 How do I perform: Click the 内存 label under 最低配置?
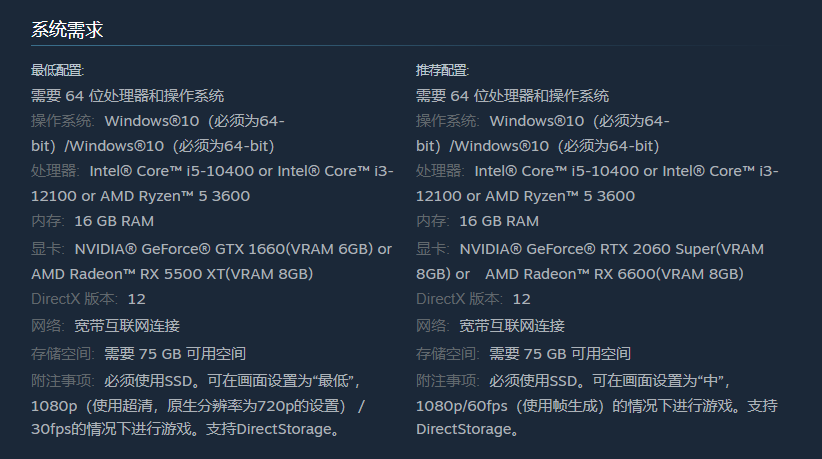(x=47, y=221)
